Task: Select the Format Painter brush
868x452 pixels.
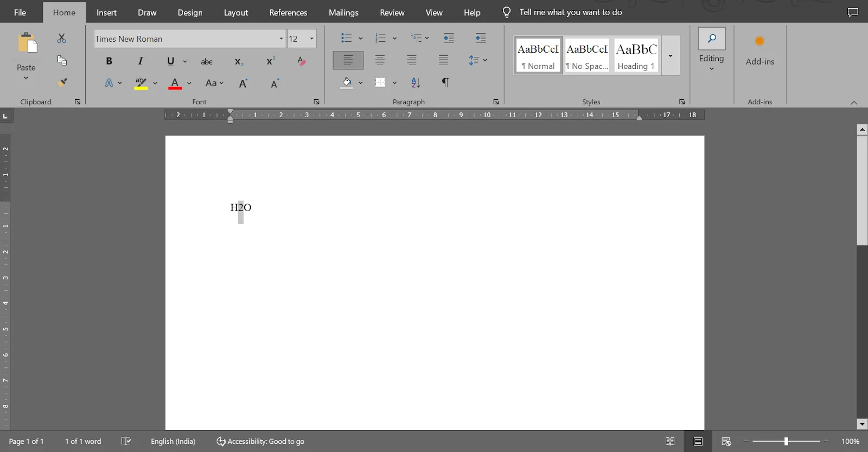Action: (x=62, y=82)
